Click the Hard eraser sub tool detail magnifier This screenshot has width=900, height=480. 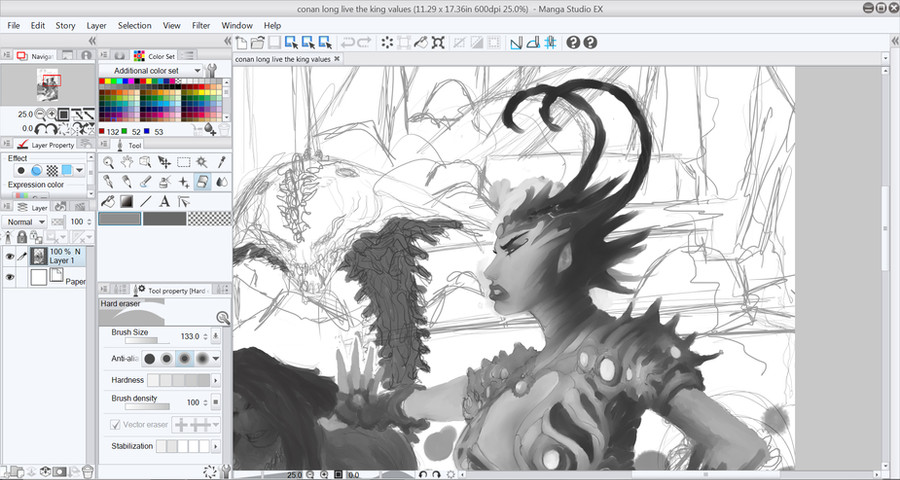(x=223, y=318)
